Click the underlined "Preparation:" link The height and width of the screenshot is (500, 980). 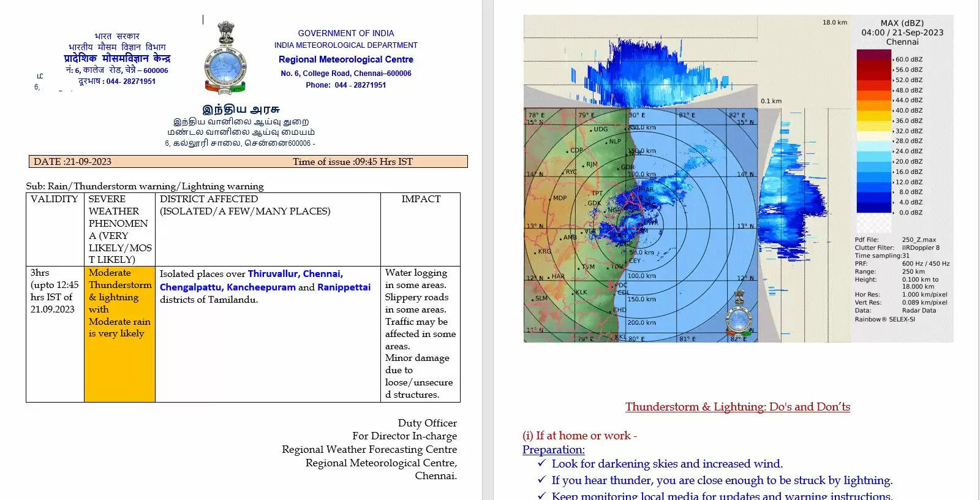(553, 450)
